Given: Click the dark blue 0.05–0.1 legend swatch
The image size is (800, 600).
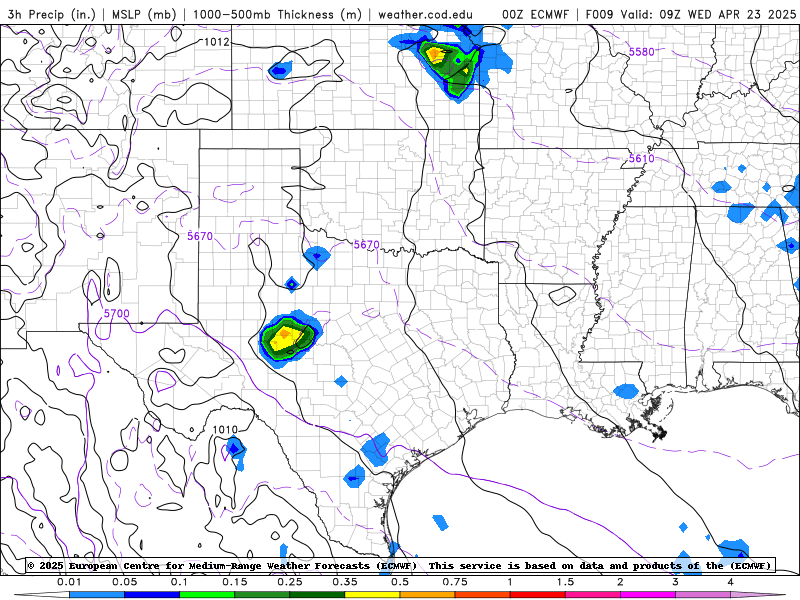Looking at the screenshot, I should [152, 595].
